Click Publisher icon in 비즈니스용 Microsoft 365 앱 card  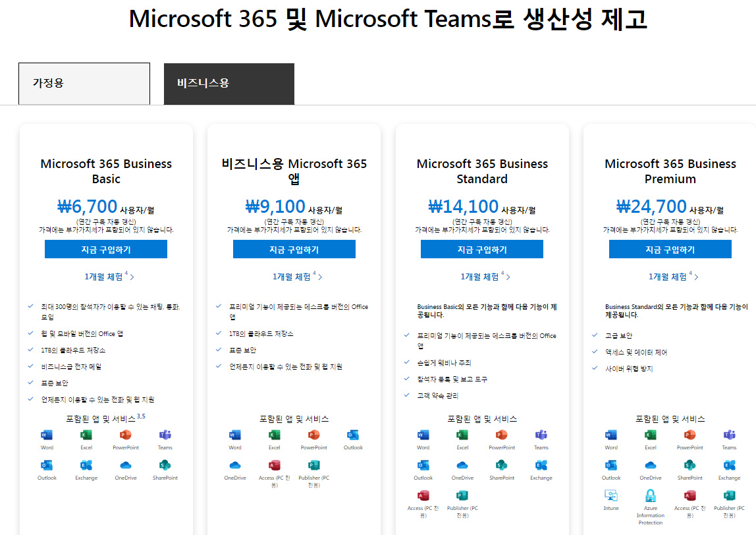pos(314,466)
